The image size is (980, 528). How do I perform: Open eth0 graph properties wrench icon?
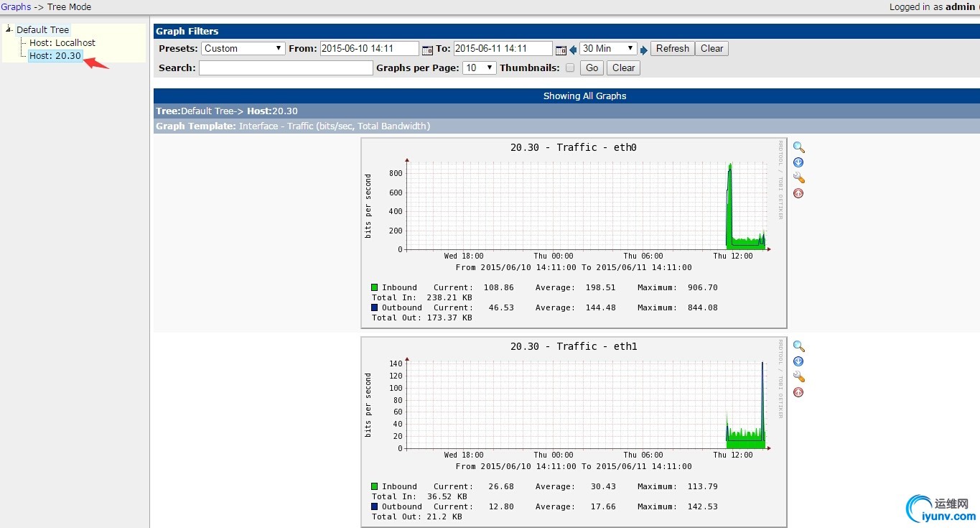point(798,177)
